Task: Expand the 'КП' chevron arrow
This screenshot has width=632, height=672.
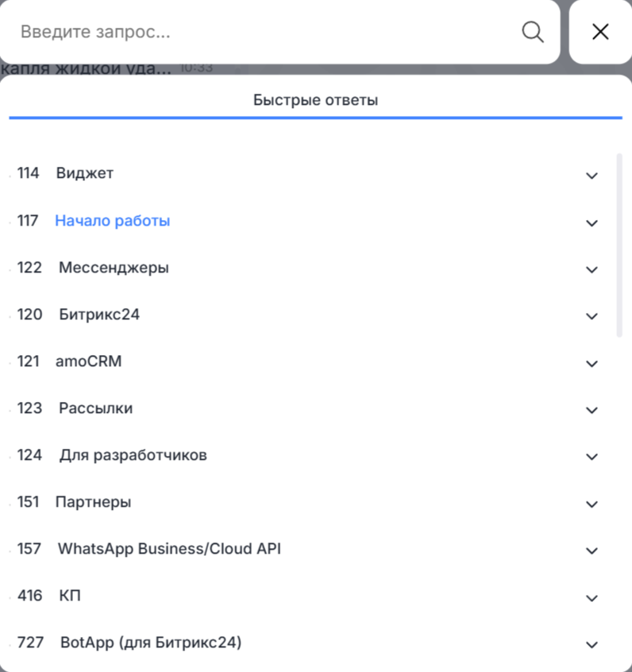Action: click(x=591, y=597)
